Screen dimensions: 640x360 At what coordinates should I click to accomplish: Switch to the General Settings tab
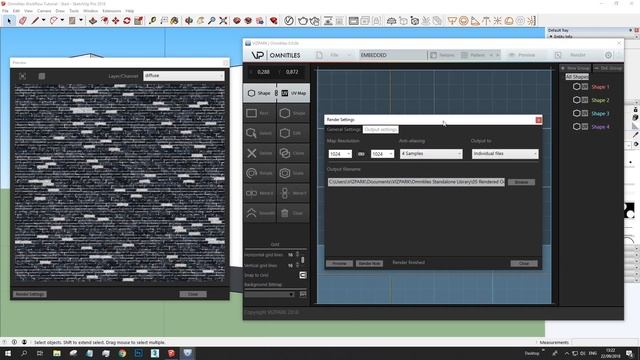click(344, 129)
